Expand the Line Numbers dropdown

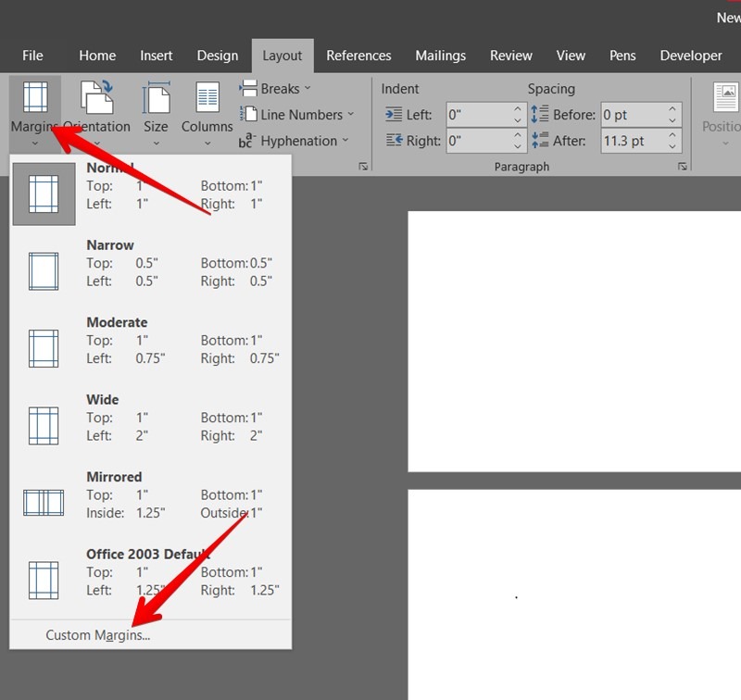[x=351, y=114]
